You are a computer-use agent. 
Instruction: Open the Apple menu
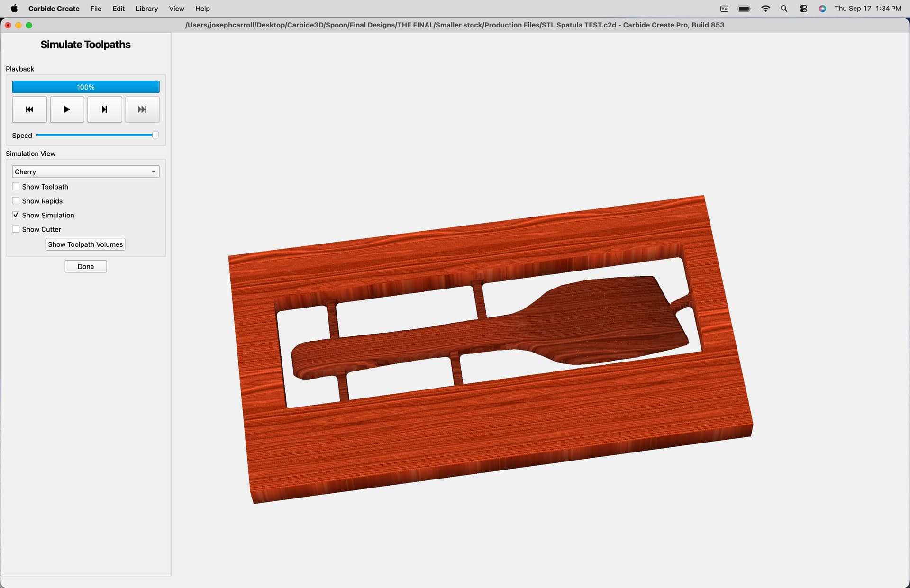click(x=14, y=9)
